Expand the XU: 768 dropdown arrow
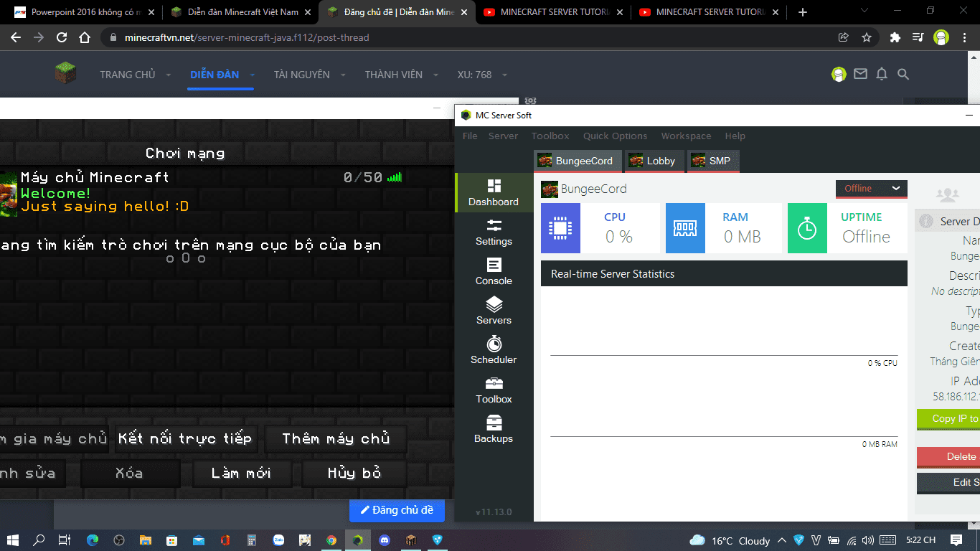The height and width of the screenshot is (551, 980). (x=504, y=75)
